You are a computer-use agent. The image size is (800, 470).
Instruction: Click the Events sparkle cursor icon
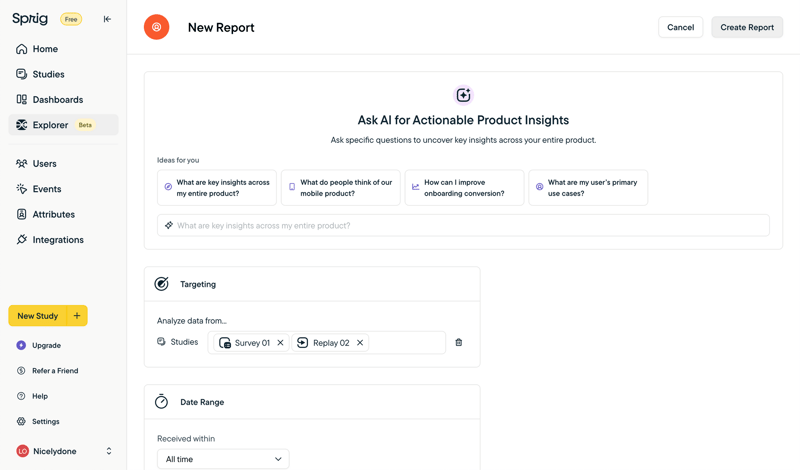(21, 189)
